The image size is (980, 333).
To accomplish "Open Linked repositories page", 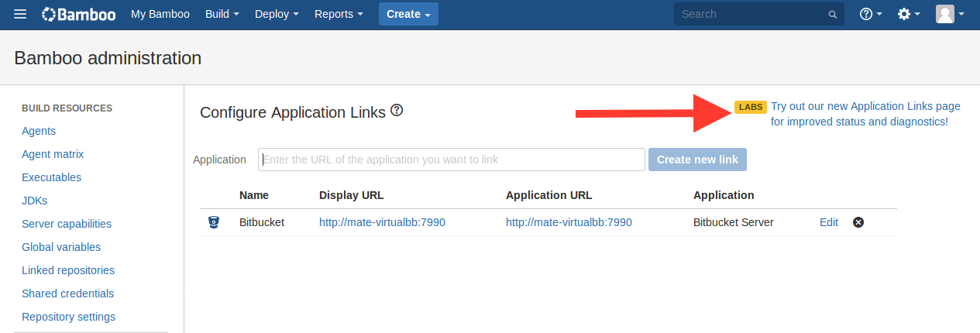I will (68, 270).
